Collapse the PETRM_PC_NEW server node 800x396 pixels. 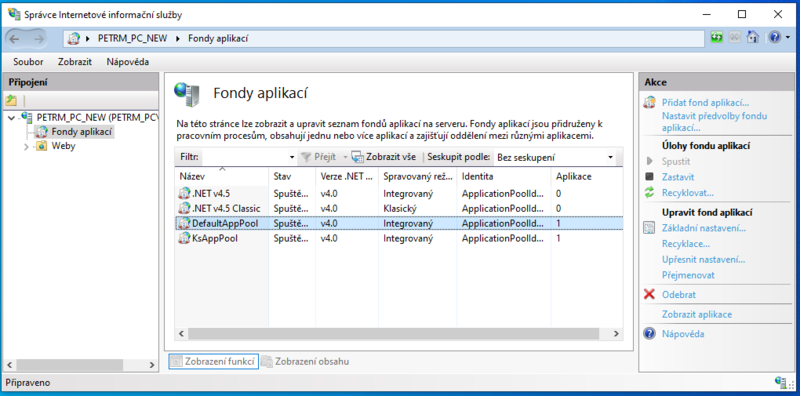12,118
